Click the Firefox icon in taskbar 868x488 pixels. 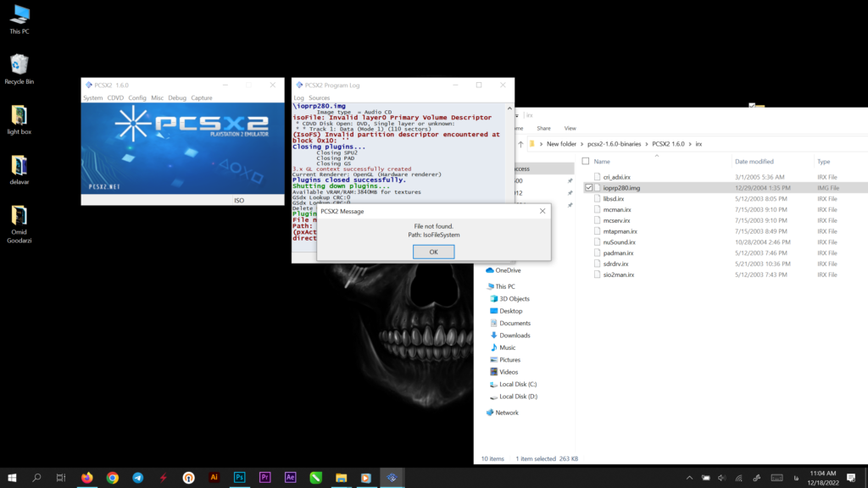(x=86, y=478)
